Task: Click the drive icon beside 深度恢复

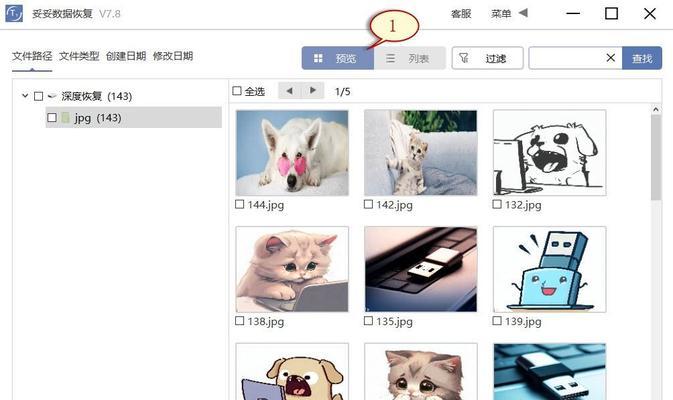Action: (x=52, y=96)
